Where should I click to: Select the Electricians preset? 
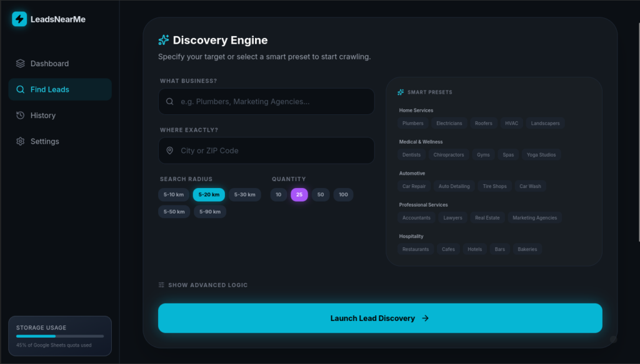449,123
